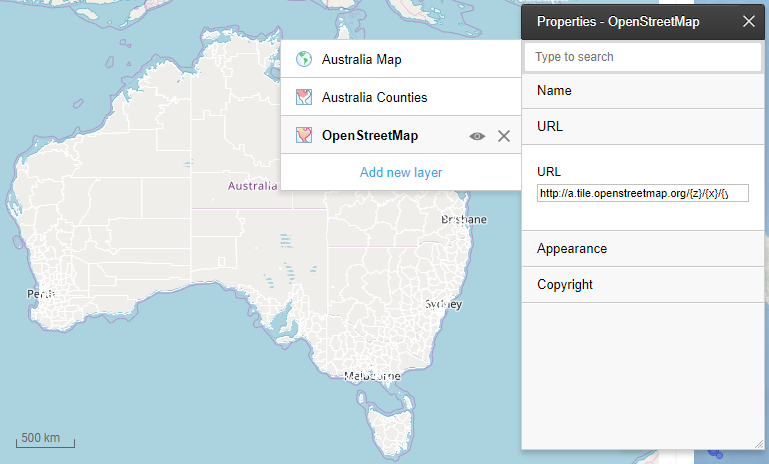Toggle OpenStreetMap layer visibility eye
Image resolution: width=769 pixels, height=464 pixels.
tap(478, 136)
